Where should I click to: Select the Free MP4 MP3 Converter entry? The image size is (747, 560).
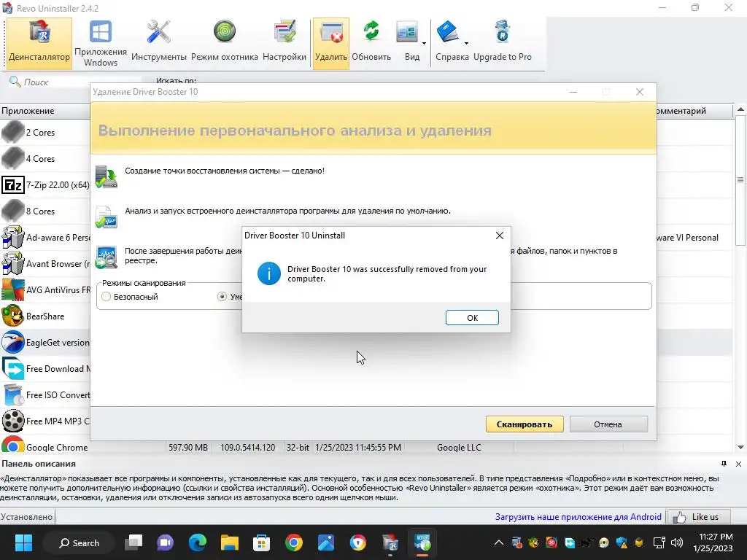(45, 421)
